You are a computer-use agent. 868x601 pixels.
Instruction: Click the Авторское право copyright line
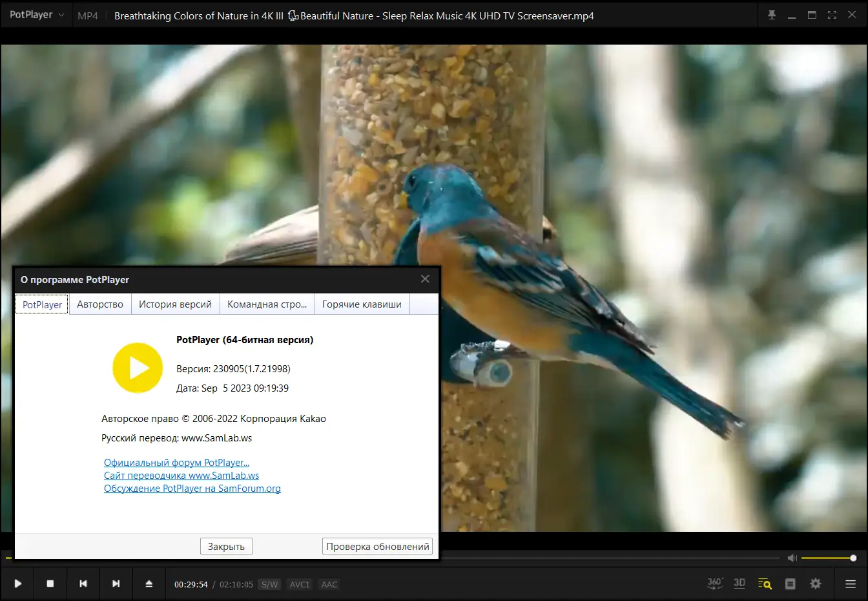[214, 419]
